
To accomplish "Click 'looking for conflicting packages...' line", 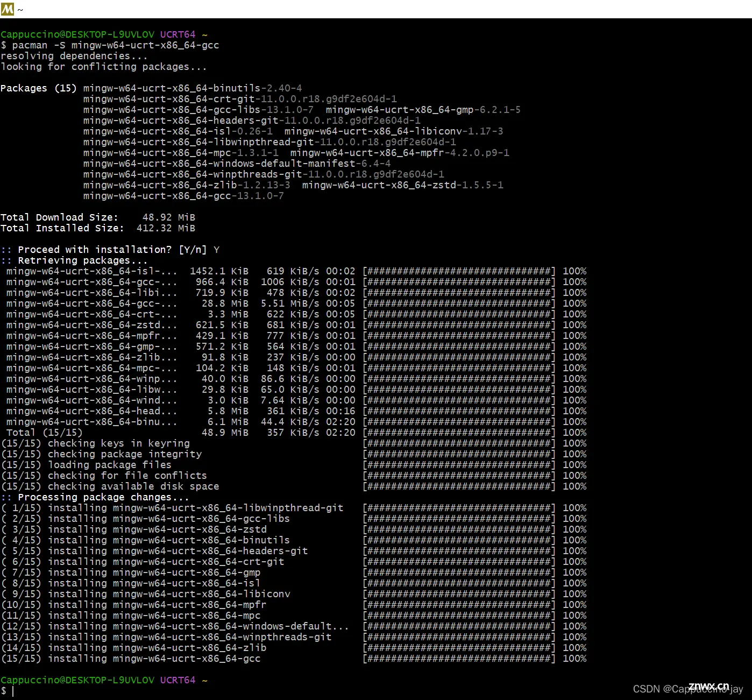I will [103, 67].
